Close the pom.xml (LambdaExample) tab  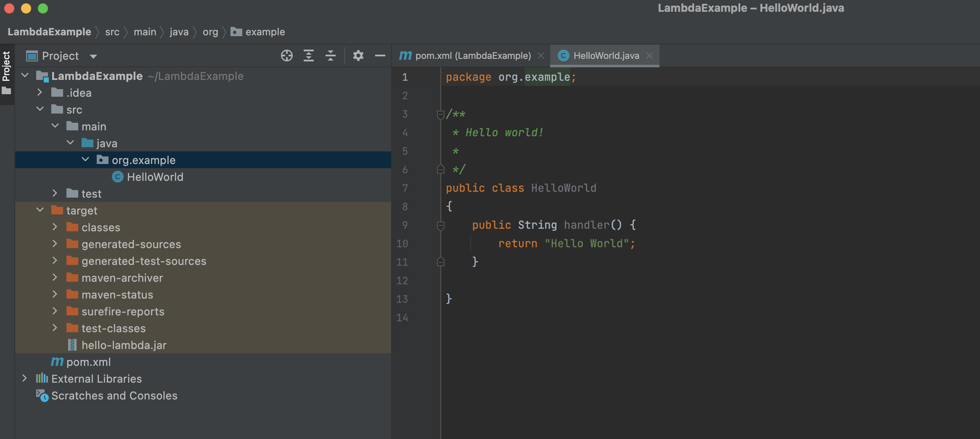click(541, 56)
